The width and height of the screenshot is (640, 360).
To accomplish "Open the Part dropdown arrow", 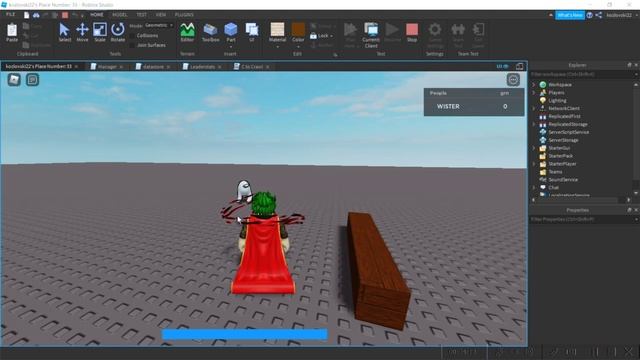I will pyautogui.click(x=231, y=47).
